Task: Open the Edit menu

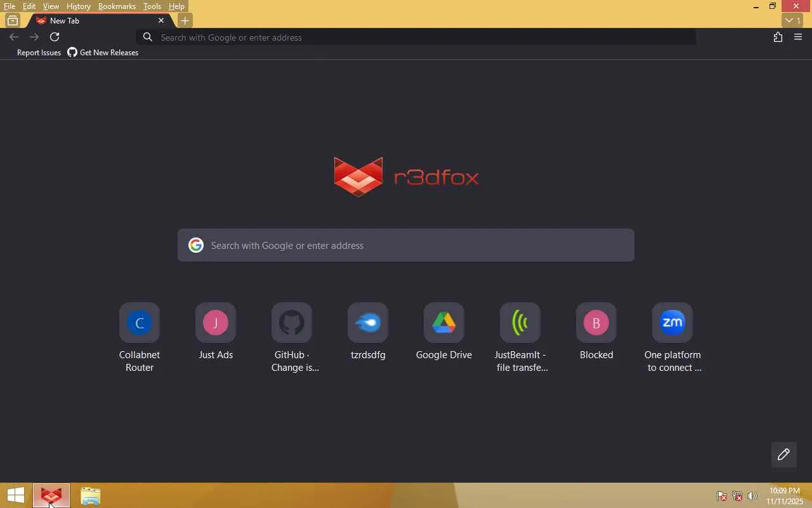Action: (29, 6)
